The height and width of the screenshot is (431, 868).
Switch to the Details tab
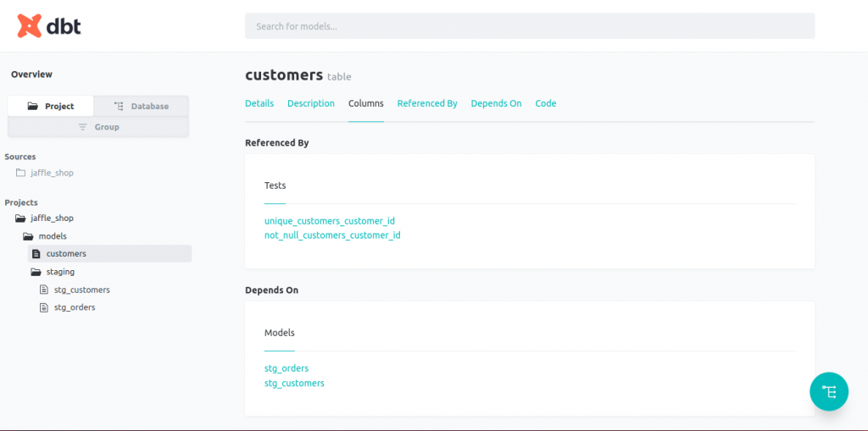259,103
